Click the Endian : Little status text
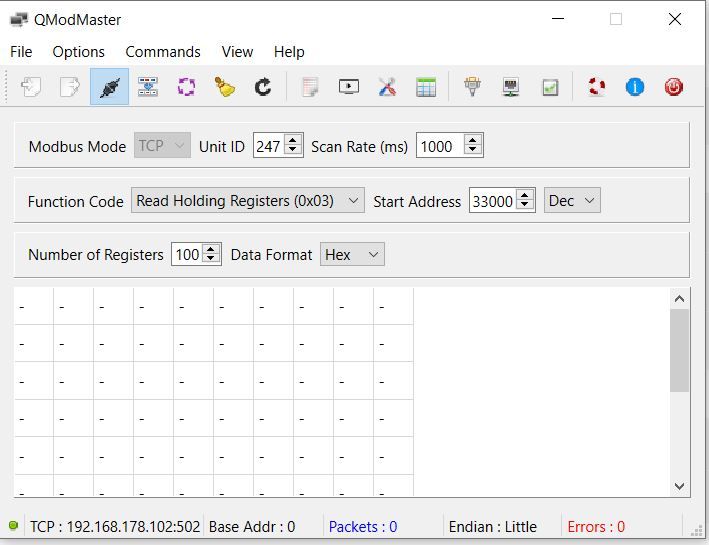This screenshot has width=709, height=545. 492,526
